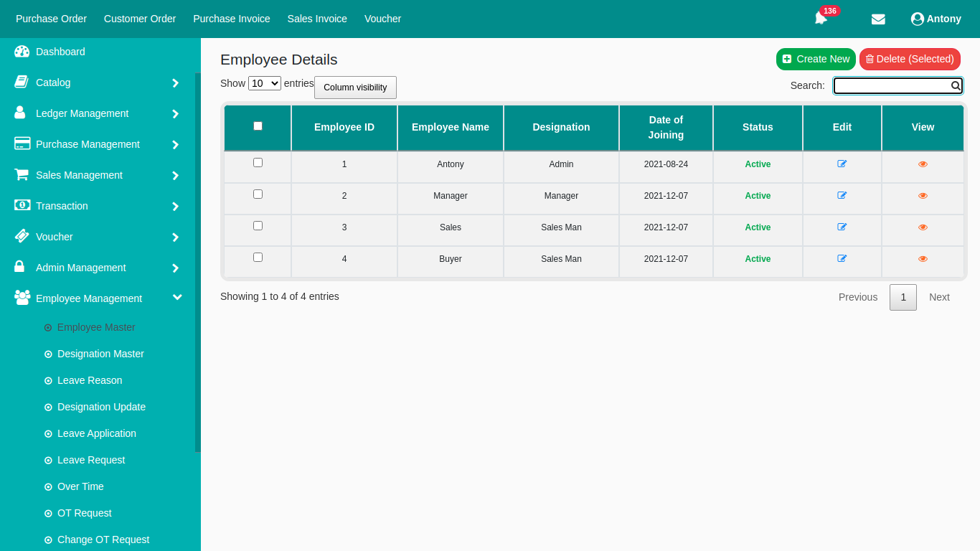Select the checkbox for employee ID 1
980x551 pixels.
point(258,163)
